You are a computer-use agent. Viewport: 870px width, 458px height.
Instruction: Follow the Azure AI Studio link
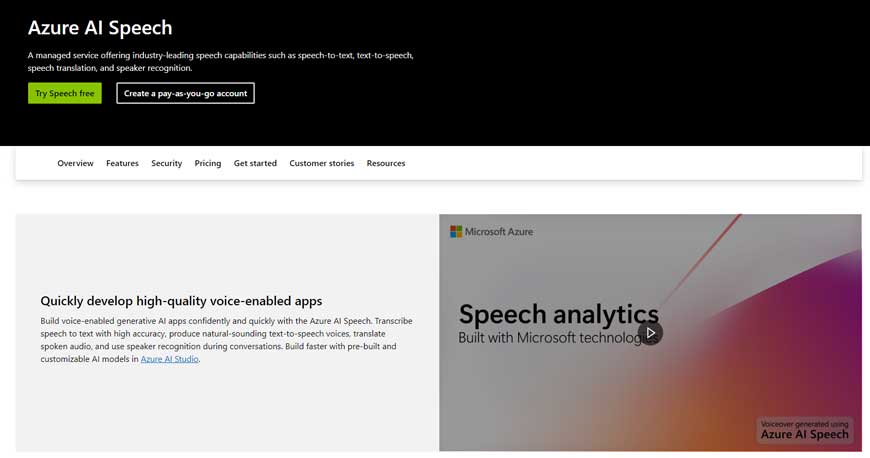coord(169,359)
